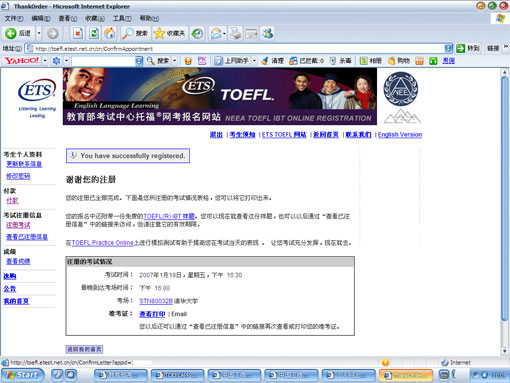Open the TOEFL Practice Online link
Viewport: 510px width, 383px height.
click(102, 243)
